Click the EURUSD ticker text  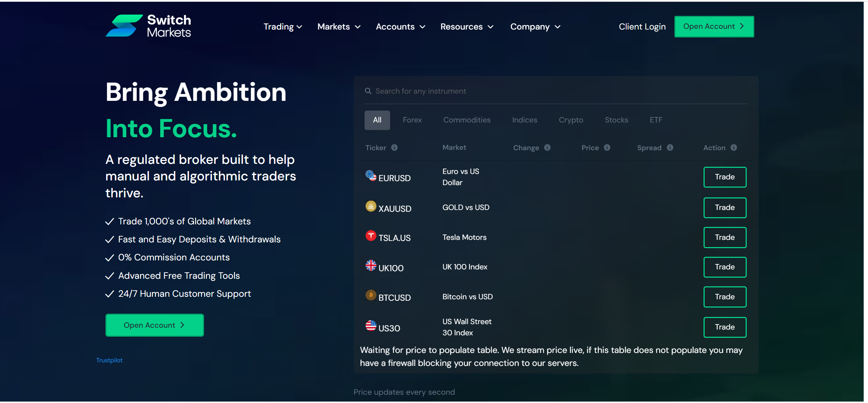(x=394, y=178)
